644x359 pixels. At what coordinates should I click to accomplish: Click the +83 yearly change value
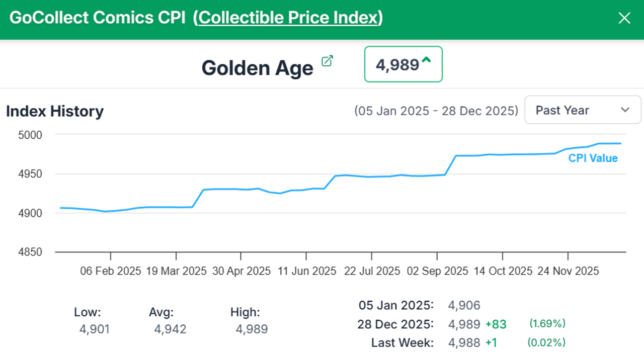click(x=496, y=324)
